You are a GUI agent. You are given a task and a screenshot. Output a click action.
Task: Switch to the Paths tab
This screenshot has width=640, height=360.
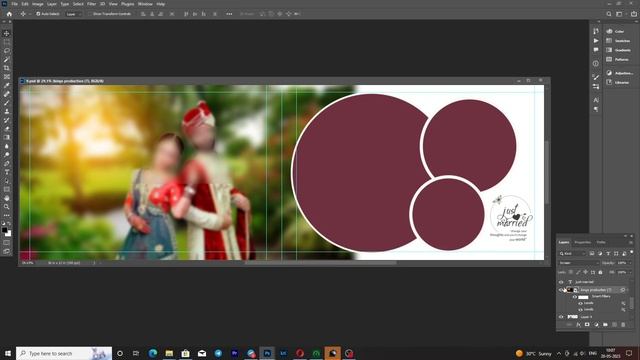pos(601,242)
